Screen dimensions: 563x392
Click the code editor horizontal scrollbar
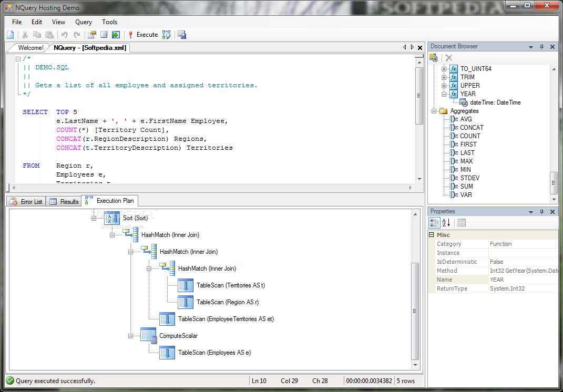210,188
